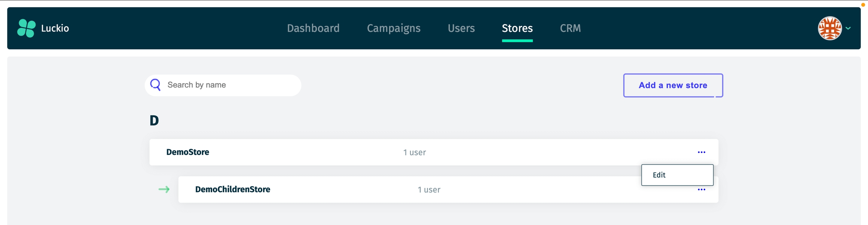The image size is (868, 225).
Task: Choose Edit from the popup menu
Action: pos(677,175)
